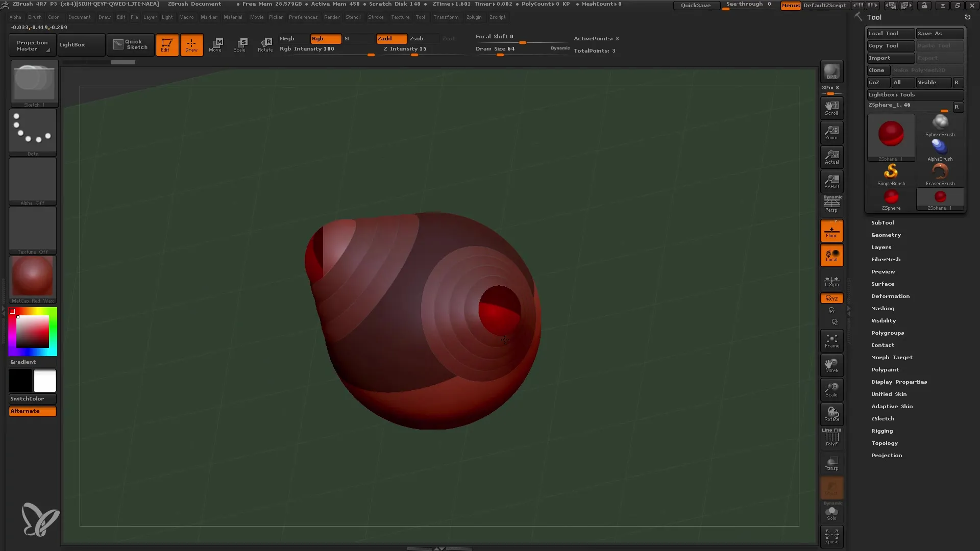Select the Scale tool in toolbar

[240, 44]
